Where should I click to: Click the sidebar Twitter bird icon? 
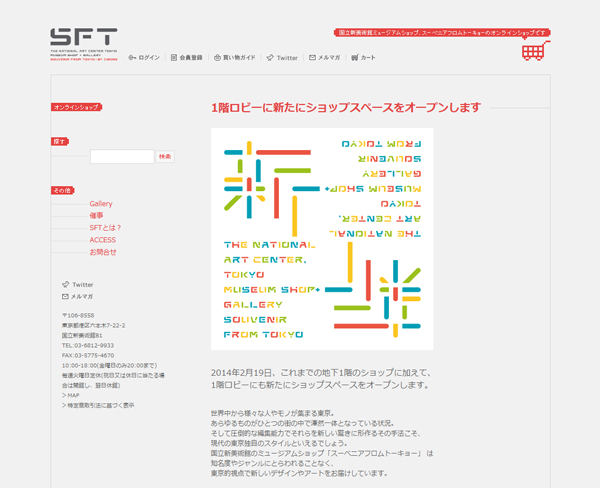[65, 284]
